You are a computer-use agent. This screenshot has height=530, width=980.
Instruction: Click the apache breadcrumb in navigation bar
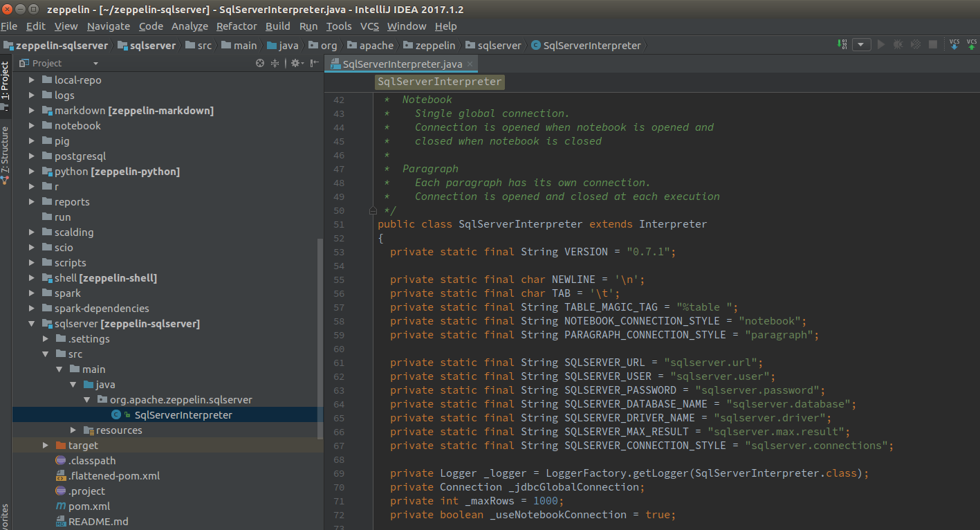376,46
